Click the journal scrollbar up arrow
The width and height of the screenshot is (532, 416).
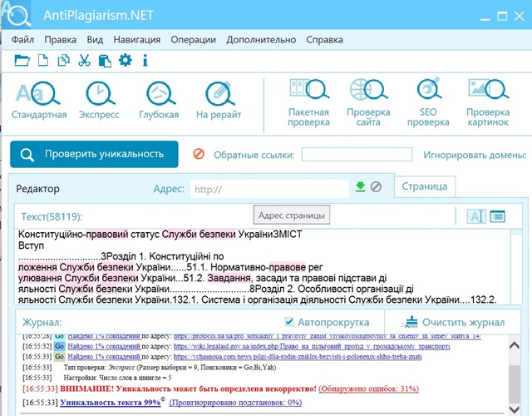click(515, 346)
